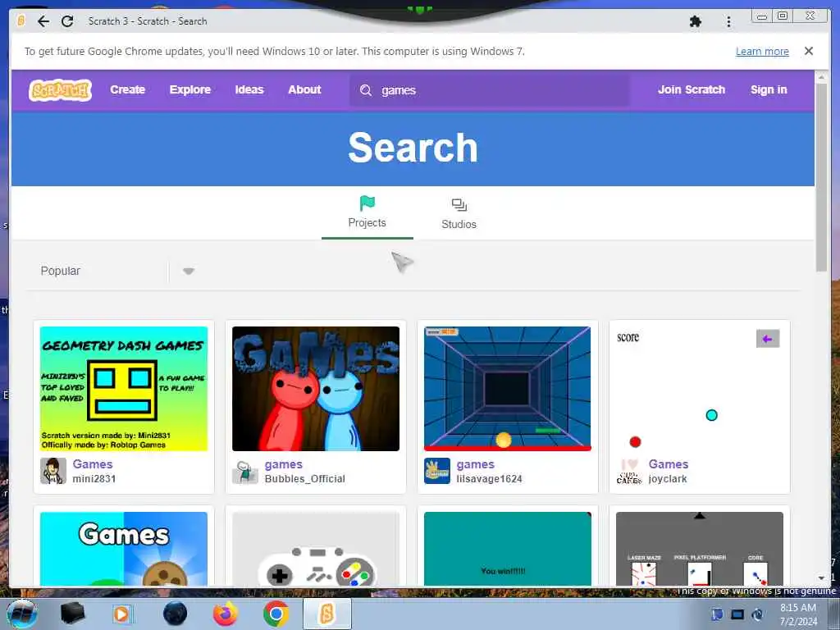
Task: Click the Bubbles_Official avatar icon
Action: coord(244,471)
